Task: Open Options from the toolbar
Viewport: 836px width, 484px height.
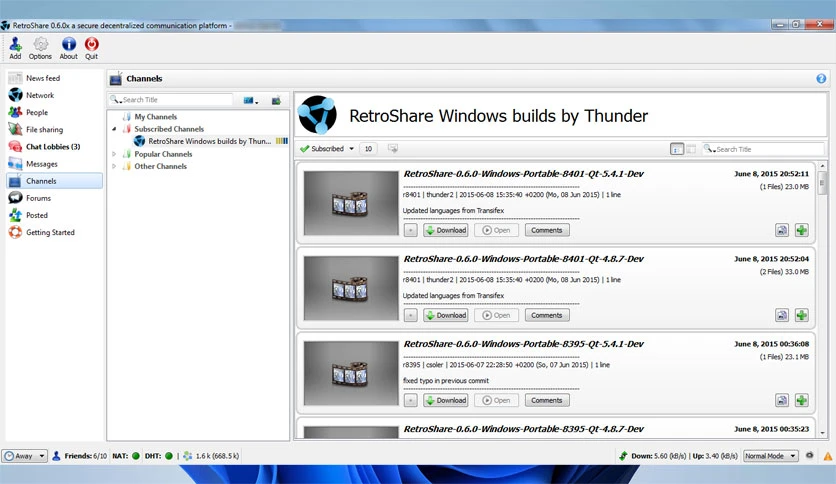Action: [x=40, y=48]
